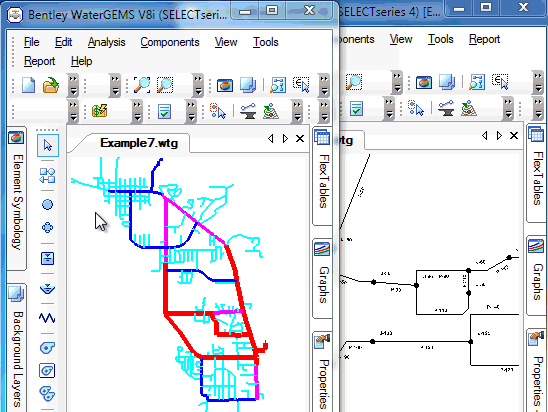
Task: Expand overflow arrow beside back window Zoom icon
Action: (397, 82)
